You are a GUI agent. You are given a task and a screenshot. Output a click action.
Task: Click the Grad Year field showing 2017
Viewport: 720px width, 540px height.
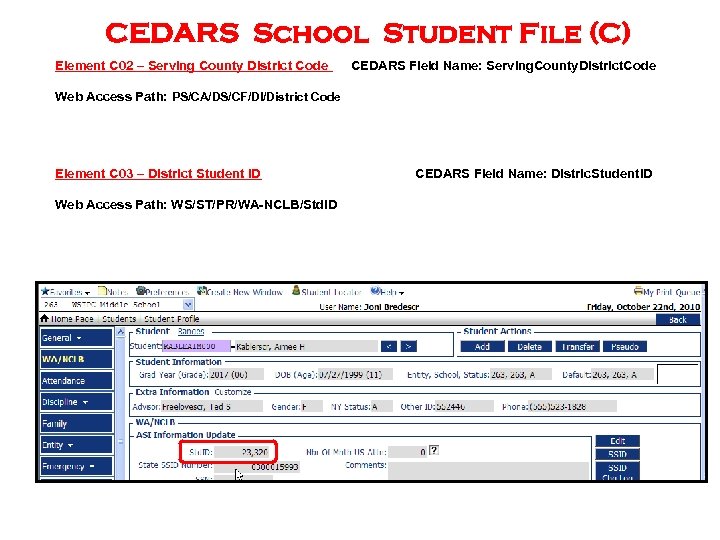coord(236,375)
